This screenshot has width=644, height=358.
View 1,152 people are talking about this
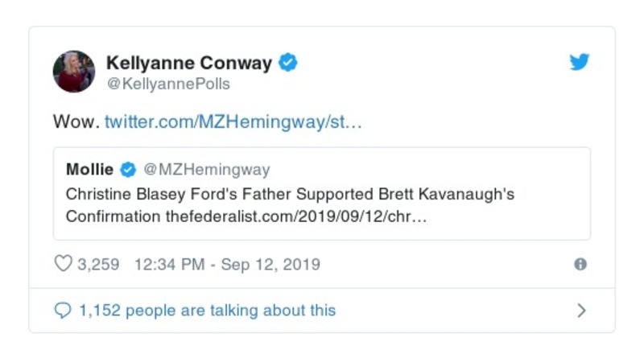pos(207,310)
